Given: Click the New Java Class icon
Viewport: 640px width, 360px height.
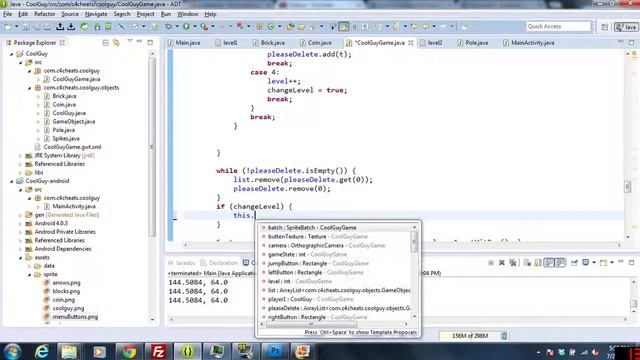Looking at the screenshot, I should [271, 27].
